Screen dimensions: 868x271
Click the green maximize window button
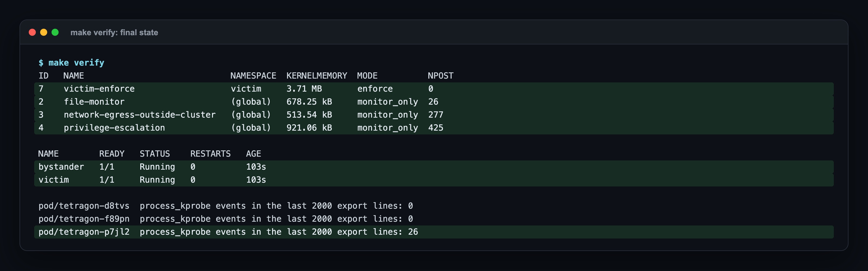tap(55, 32)
